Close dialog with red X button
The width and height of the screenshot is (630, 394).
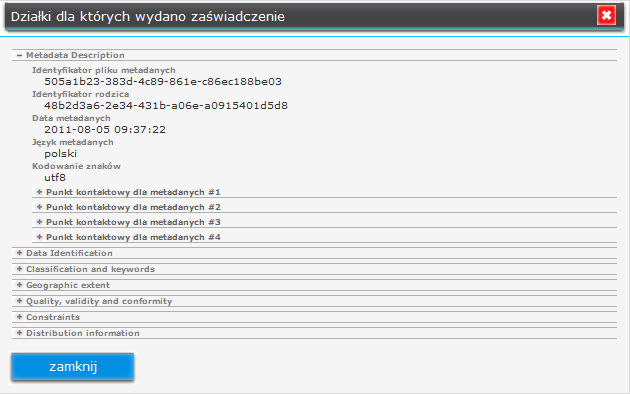[x=606, y=16]
